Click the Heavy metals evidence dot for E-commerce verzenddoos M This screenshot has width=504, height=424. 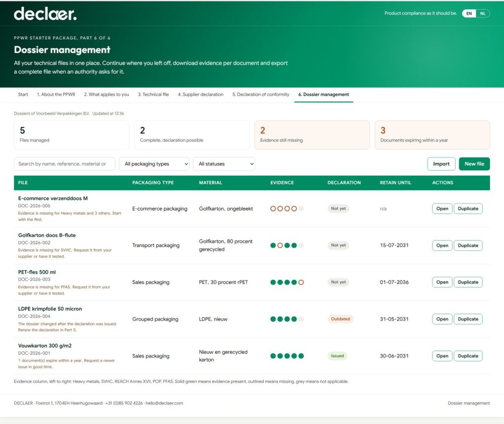pyautogui.click(x=273, y=208)
